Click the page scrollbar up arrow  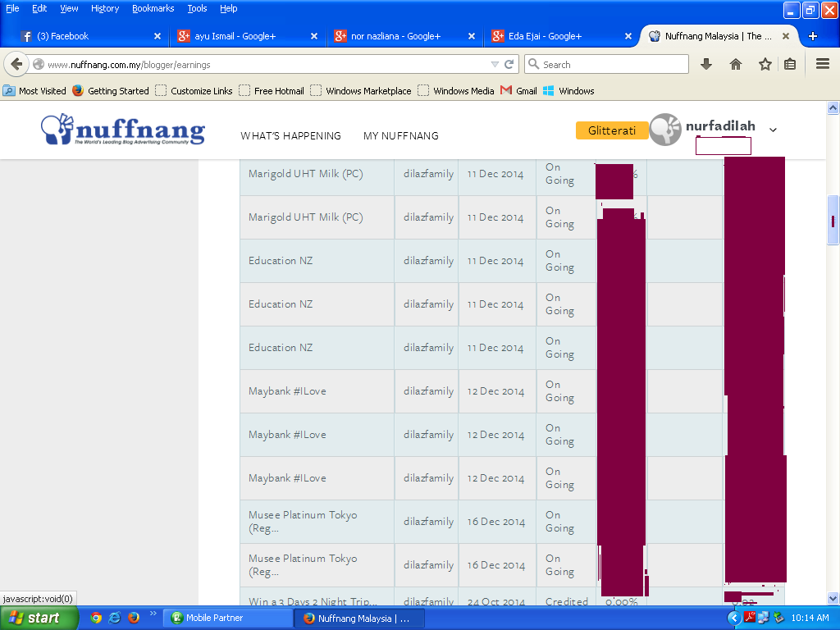click(833, 107)
